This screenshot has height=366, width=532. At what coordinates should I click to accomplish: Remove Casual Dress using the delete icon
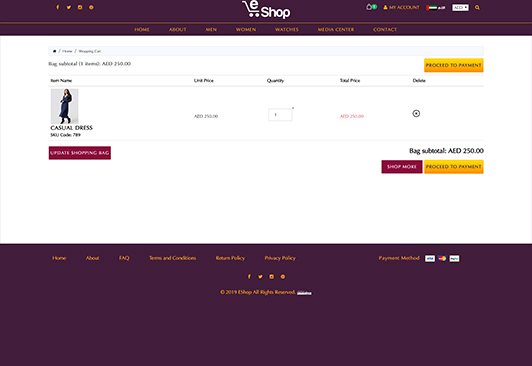pos(416,113)
